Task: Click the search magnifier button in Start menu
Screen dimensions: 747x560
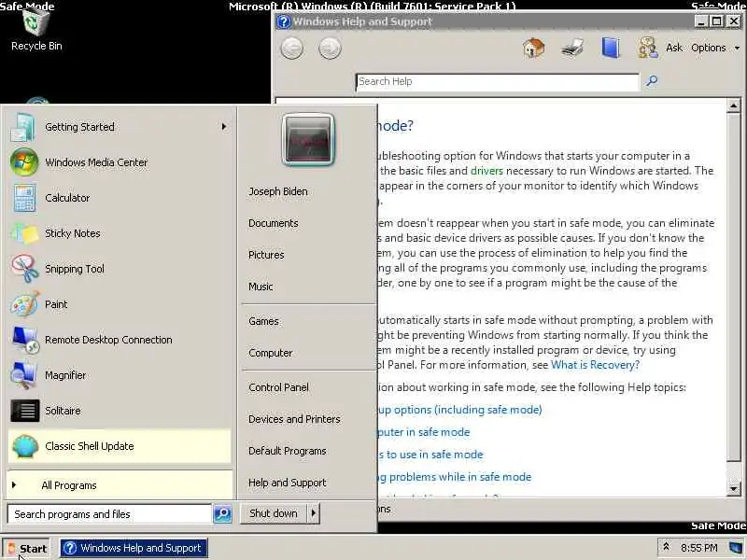Action: (x=222, y=514)
